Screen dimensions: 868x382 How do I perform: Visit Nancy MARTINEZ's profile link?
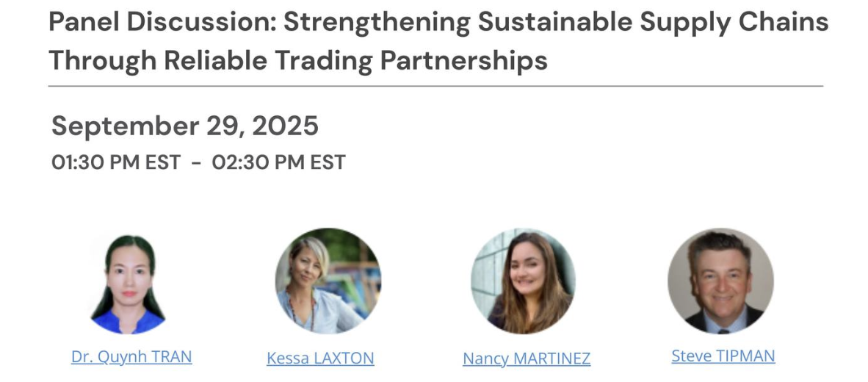pos(527,358)
